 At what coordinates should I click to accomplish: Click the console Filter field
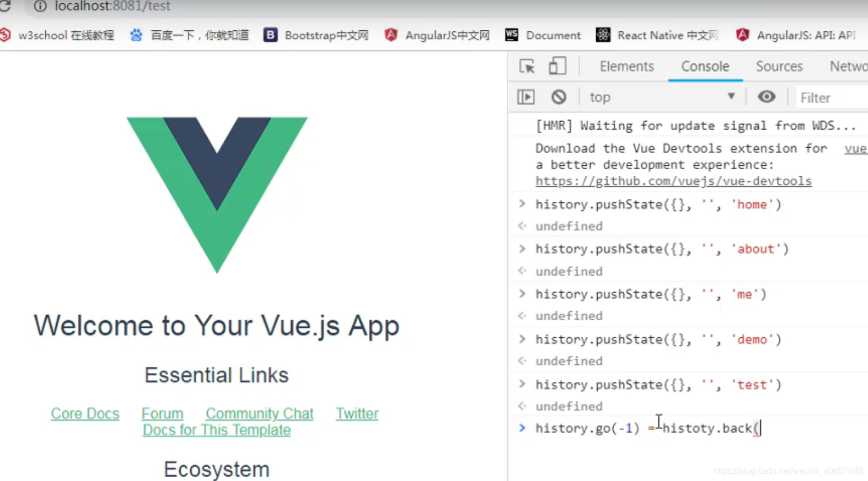click(833, 98)
